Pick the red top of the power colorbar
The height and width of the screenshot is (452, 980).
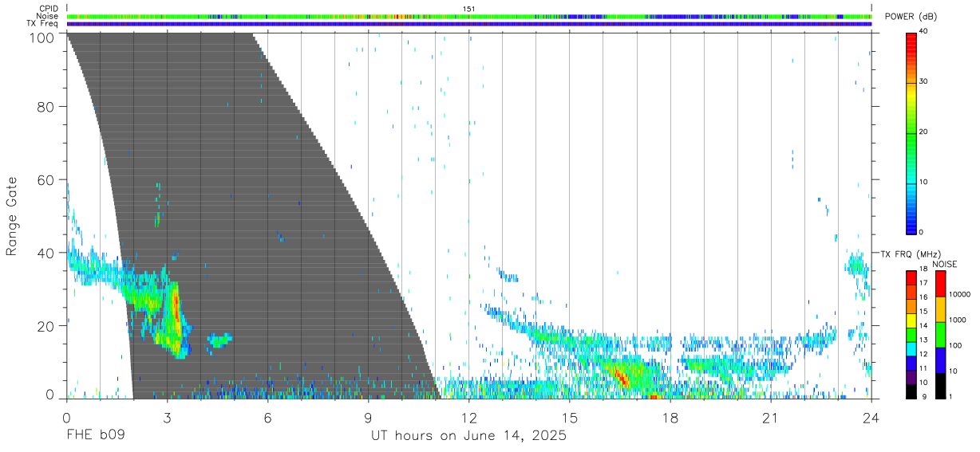point(911,38)
